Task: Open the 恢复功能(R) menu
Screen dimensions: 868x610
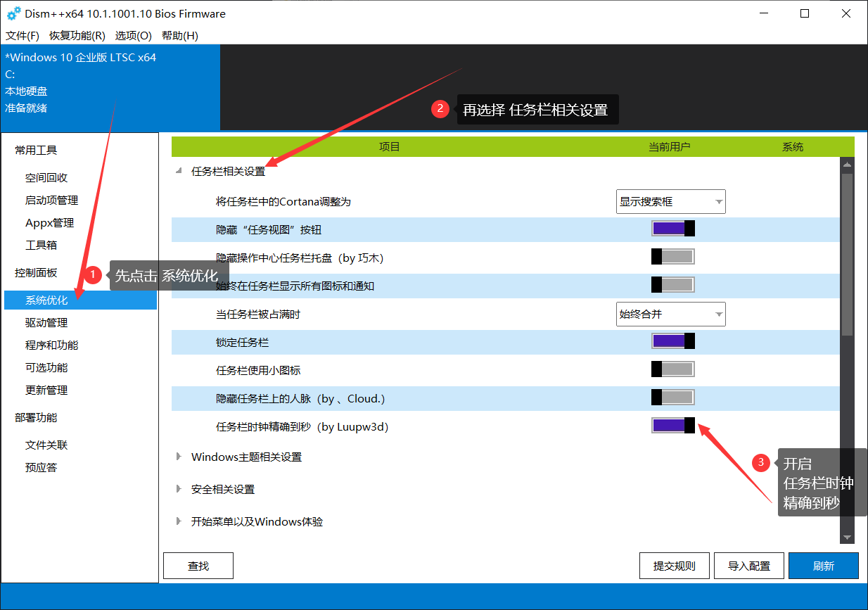Action: tap(77, 35)
